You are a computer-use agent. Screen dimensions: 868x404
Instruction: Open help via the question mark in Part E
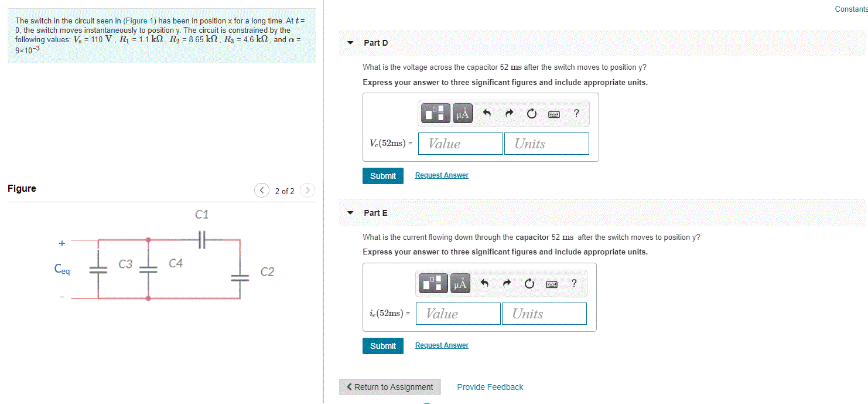tap(575, 283)
